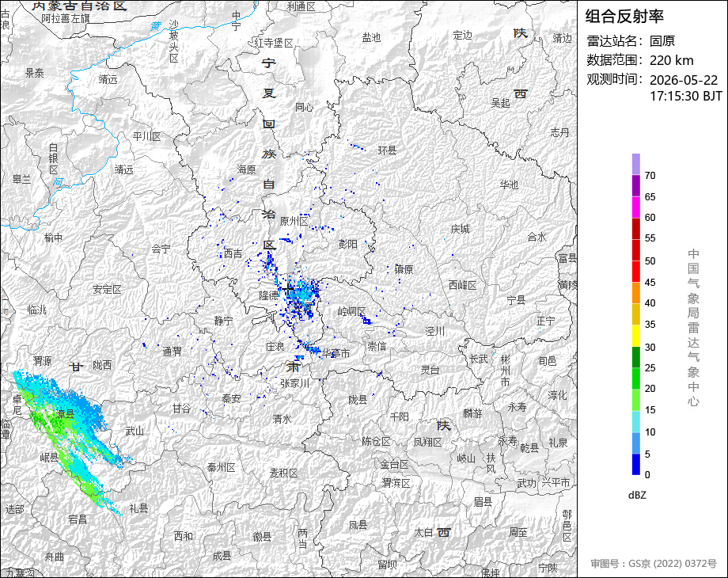Click the 眉县 map label
Viewport: 728px width, 578px height.
(x=483, y=502)
